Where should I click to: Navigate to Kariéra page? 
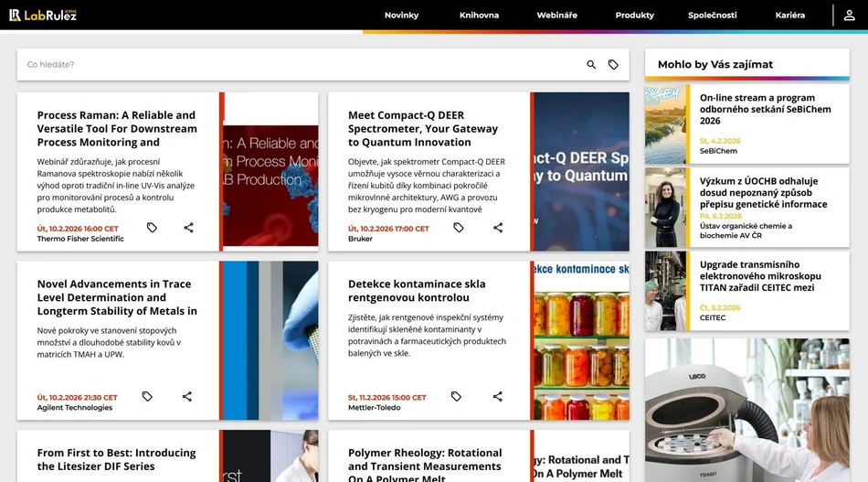tap(789, 16)
